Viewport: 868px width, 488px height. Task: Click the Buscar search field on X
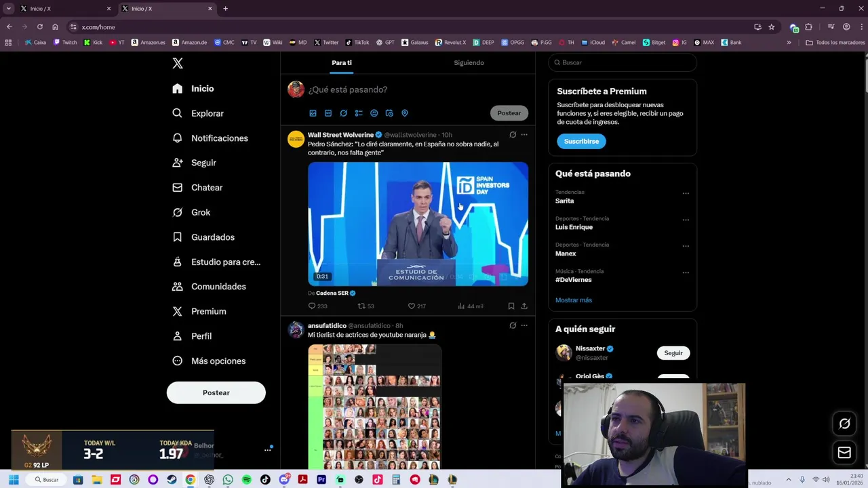(x=623, y=62)
